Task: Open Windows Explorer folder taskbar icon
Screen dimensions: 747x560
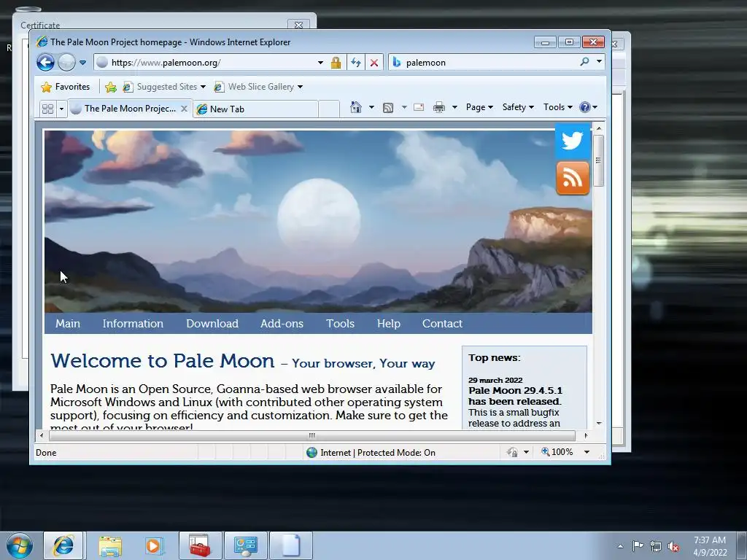Action: tap(110, 545)
